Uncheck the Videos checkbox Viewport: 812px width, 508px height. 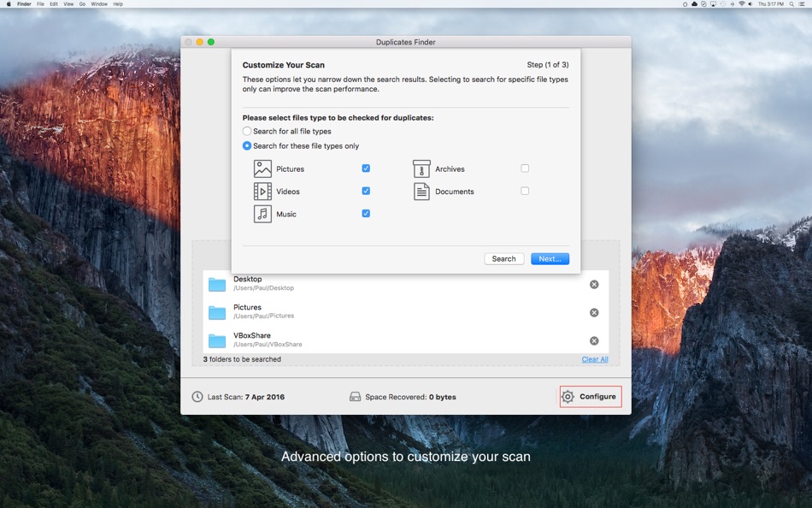(x=366, y=191)
